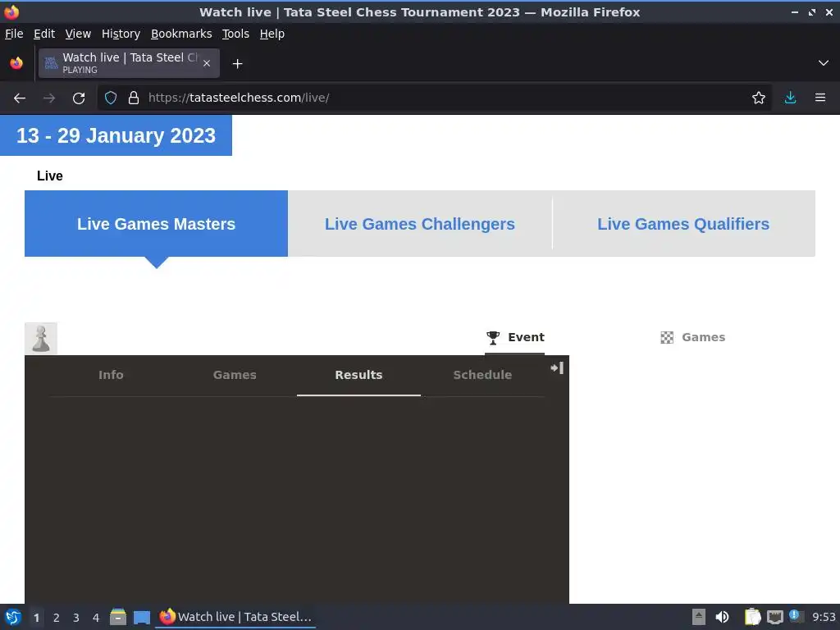Screen dimensions: 840x630
Task: Switch to workspace 4
Action: tap(96, 618)
